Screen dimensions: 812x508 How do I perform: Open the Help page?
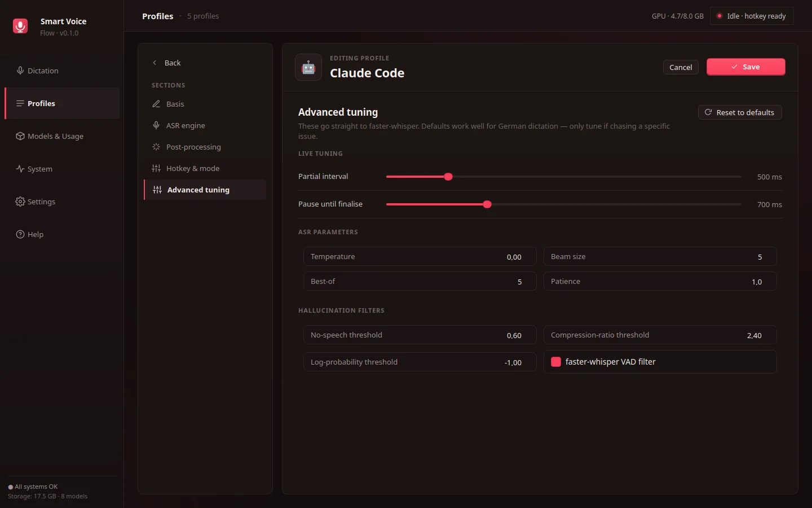[x=62, y=234]
